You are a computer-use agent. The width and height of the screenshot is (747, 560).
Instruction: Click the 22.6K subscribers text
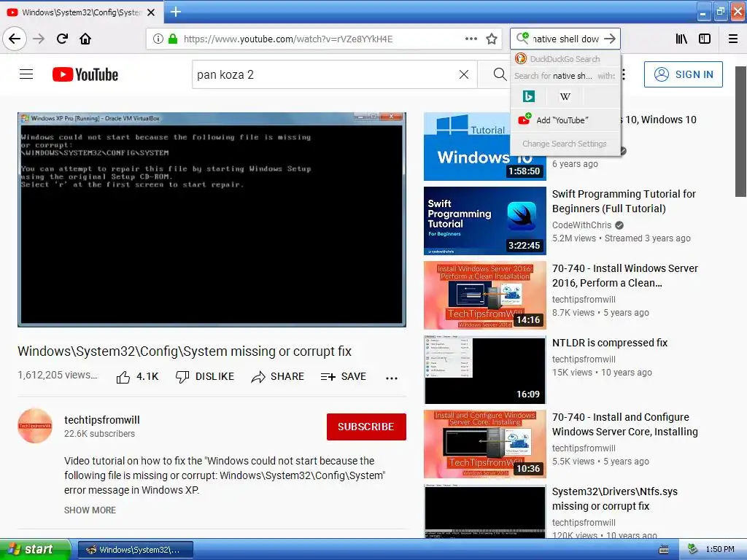click(x=99, y=434)
